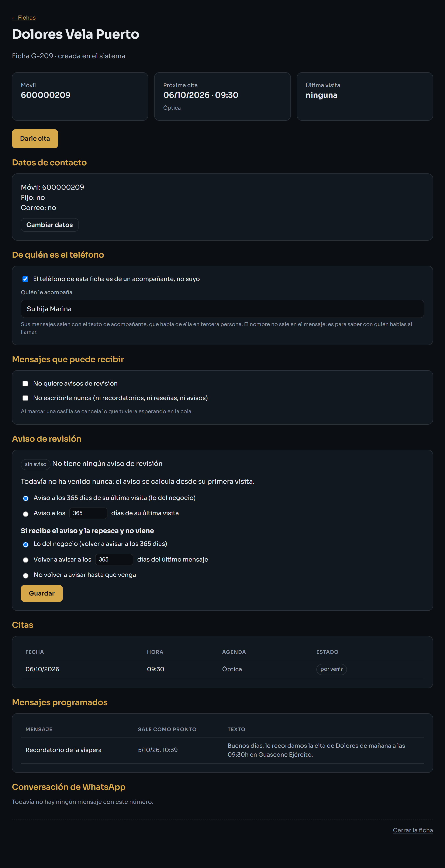Go back via the Fichas link
Image resolution: width=445 pixels, height=868 pixels.
point(24,17)
